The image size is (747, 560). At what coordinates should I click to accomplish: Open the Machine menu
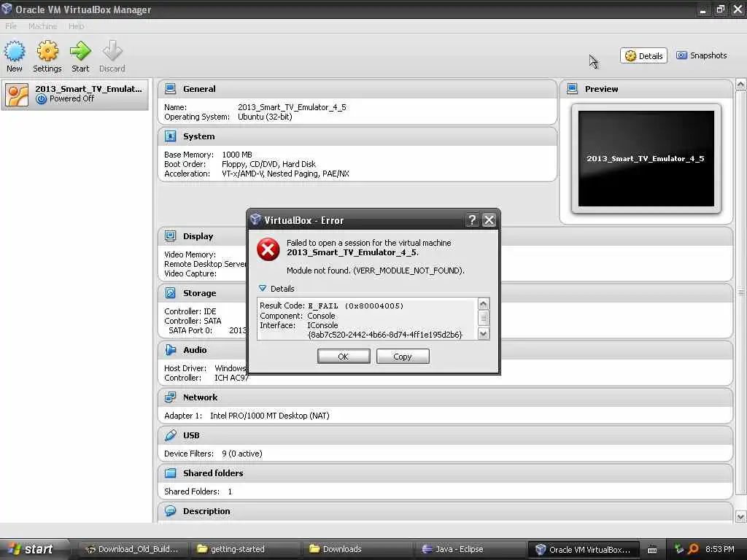click(x=42, y=26)
